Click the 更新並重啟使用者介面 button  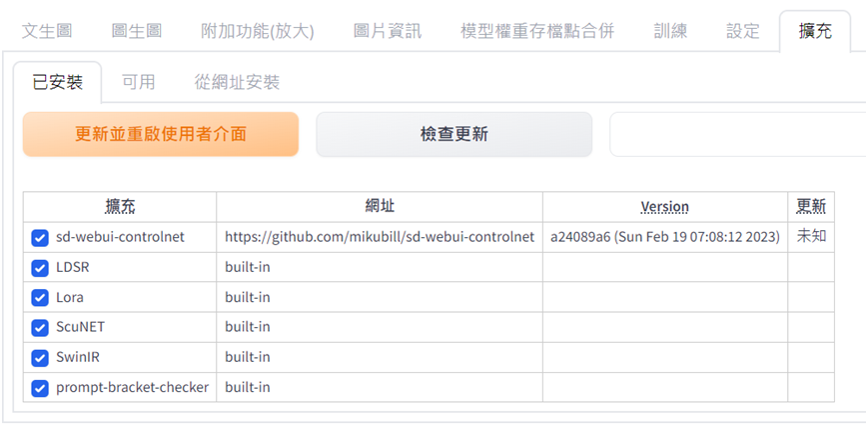click(161, 135)
